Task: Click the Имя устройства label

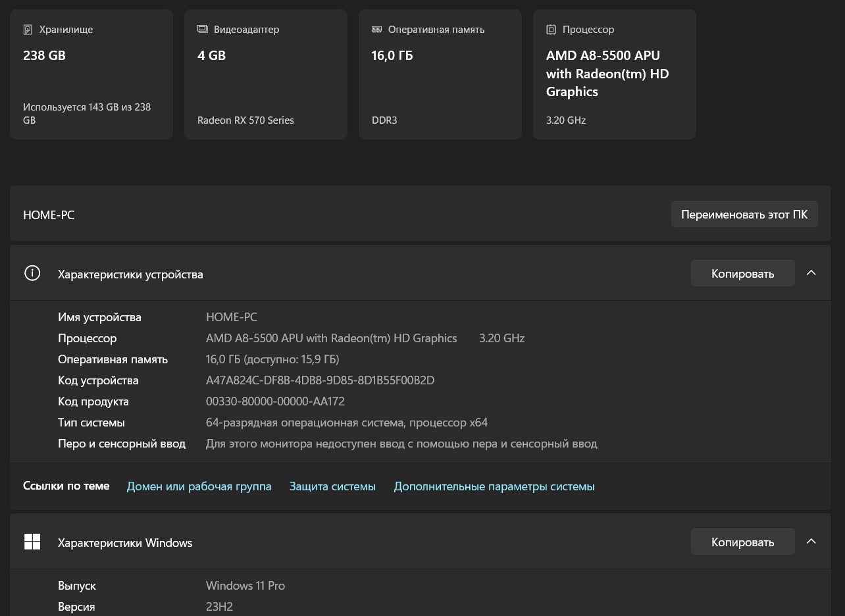Action: (99, 317)
